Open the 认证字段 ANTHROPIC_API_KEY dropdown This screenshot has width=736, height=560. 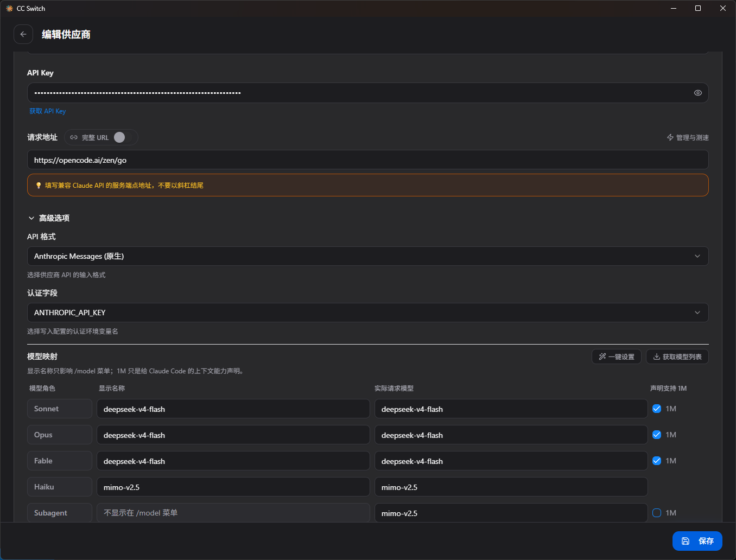pos(367,313)
